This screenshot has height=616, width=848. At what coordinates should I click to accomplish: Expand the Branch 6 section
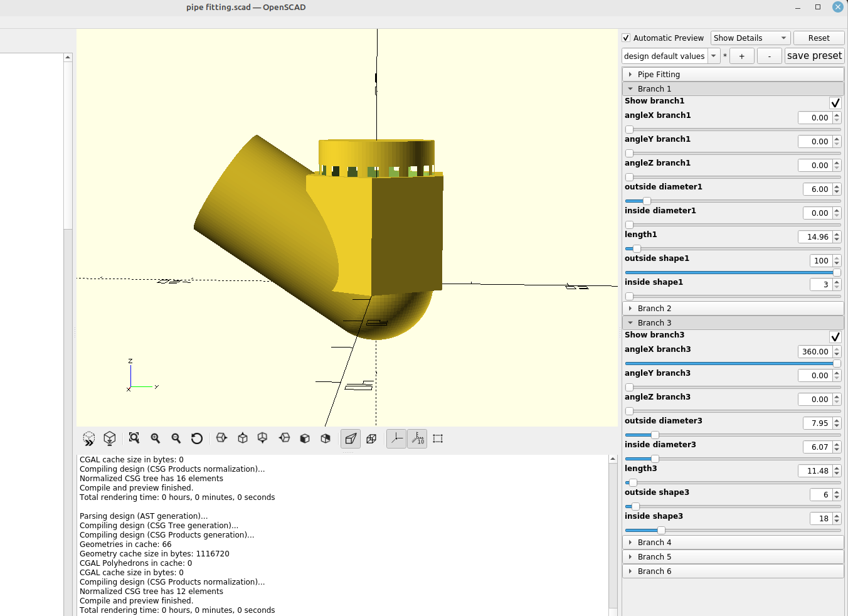(654, 571)
